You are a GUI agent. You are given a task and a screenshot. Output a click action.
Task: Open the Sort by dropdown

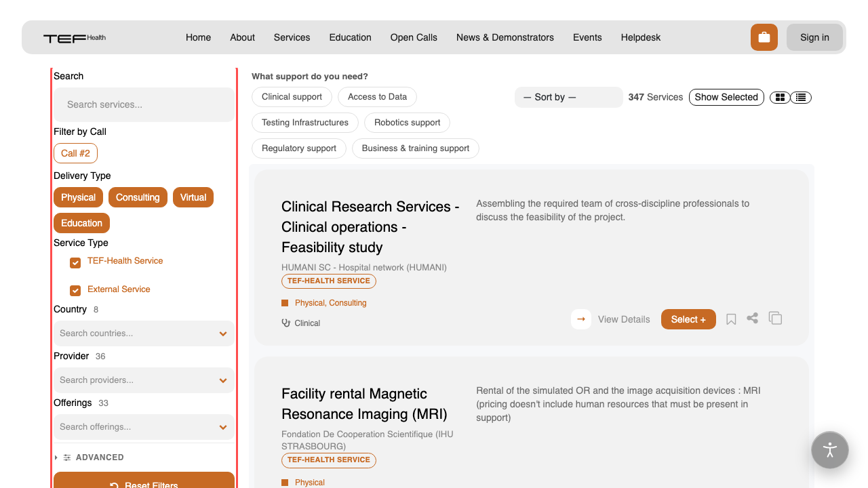pos(568,97)
